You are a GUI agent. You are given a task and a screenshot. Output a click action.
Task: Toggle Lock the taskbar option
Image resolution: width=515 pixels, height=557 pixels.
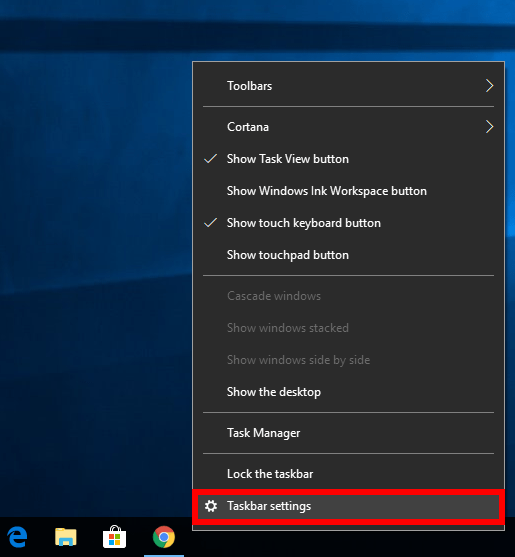(x=348, y=474)
